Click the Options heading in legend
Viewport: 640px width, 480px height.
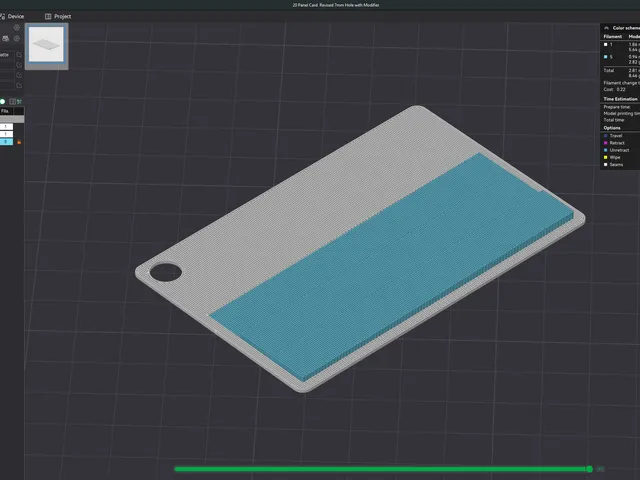coord(611,128)
